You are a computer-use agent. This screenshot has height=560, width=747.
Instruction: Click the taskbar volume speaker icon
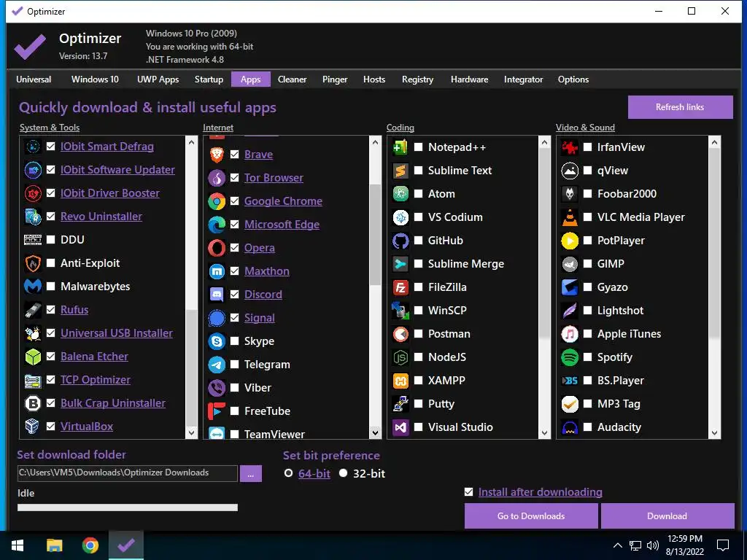(653, 545)
